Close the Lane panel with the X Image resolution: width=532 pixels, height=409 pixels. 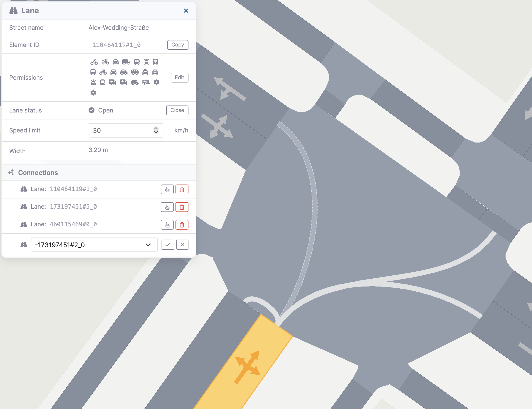186,11
